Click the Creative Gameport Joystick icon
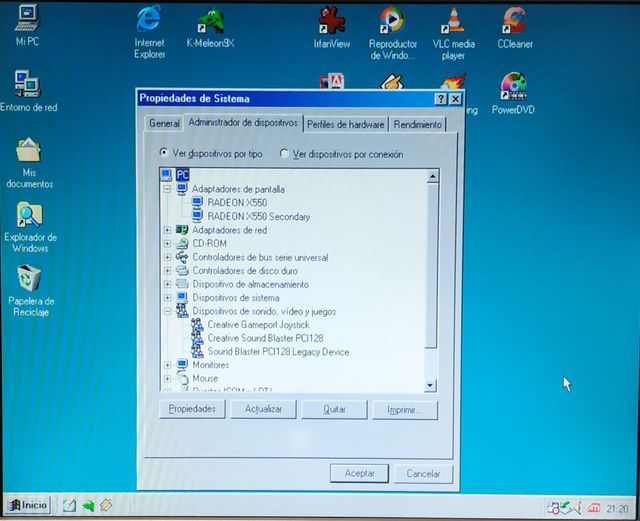 (x=198, y=325)
